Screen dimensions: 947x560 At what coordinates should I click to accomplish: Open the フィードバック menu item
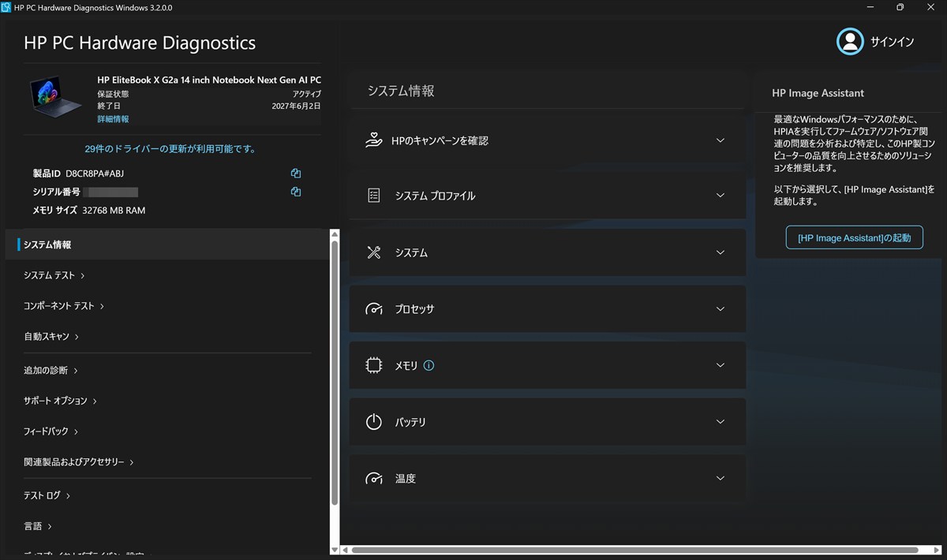[51, 431]
